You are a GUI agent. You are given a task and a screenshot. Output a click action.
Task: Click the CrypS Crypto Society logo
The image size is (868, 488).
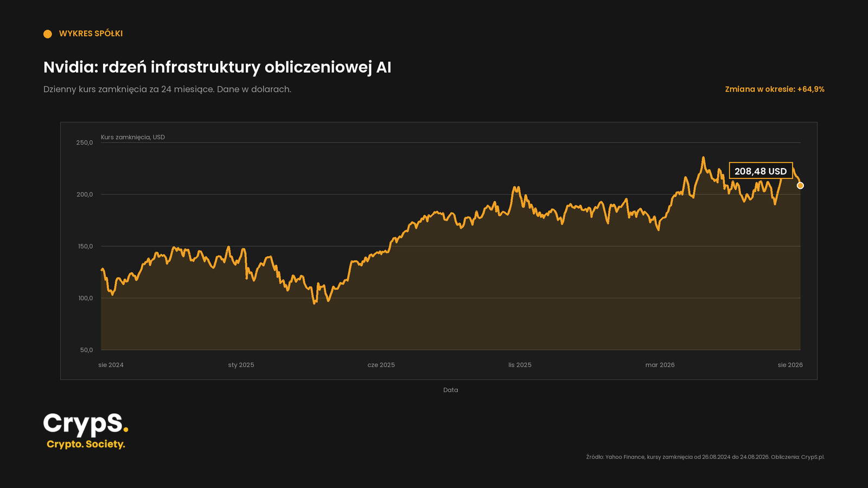(x=86, y=431)
